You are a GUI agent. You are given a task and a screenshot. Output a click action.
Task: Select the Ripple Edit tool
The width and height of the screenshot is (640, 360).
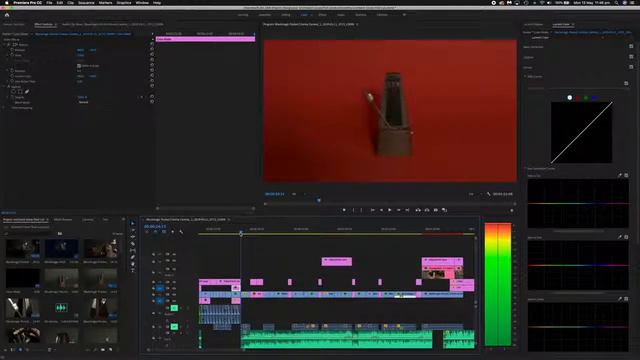pyautogui.click(x=133, y=237)
